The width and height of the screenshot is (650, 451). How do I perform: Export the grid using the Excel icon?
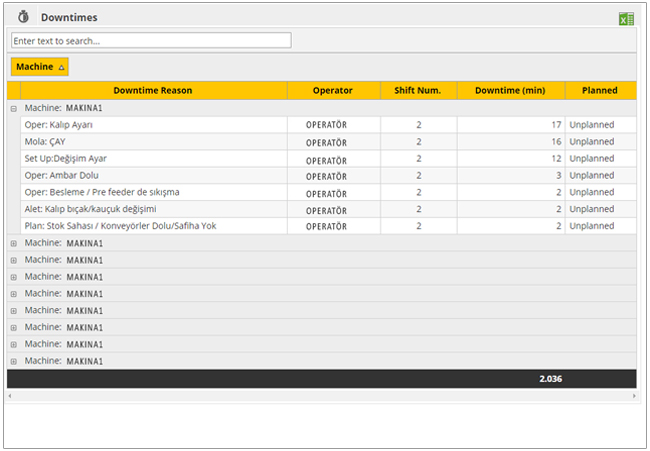click(x=626, y=18)
